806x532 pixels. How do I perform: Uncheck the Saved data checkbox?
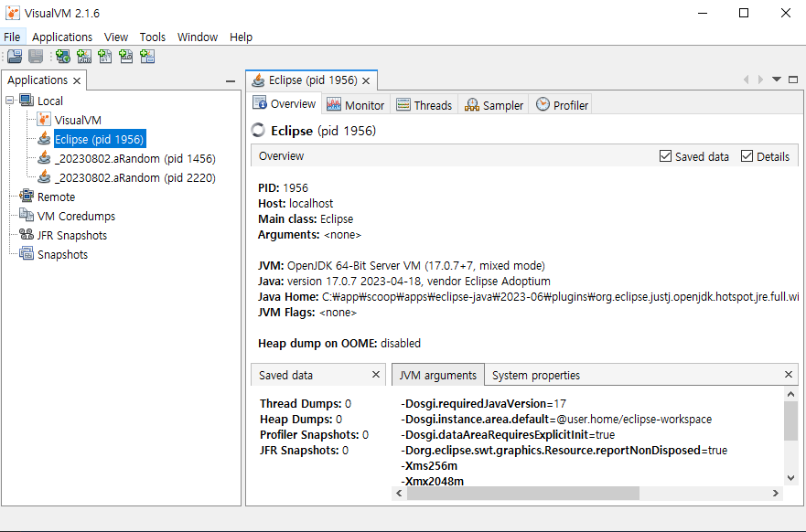click(x=665, y=156)
